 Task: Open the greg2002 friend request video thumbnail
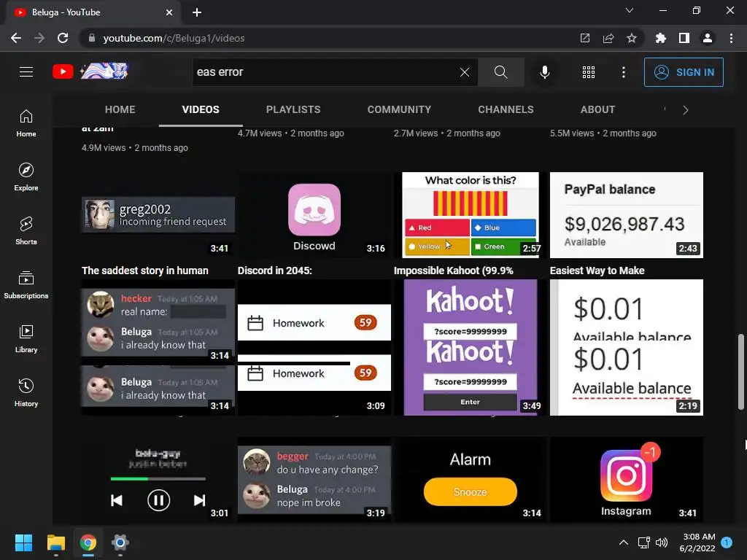[x=158, y=215]
